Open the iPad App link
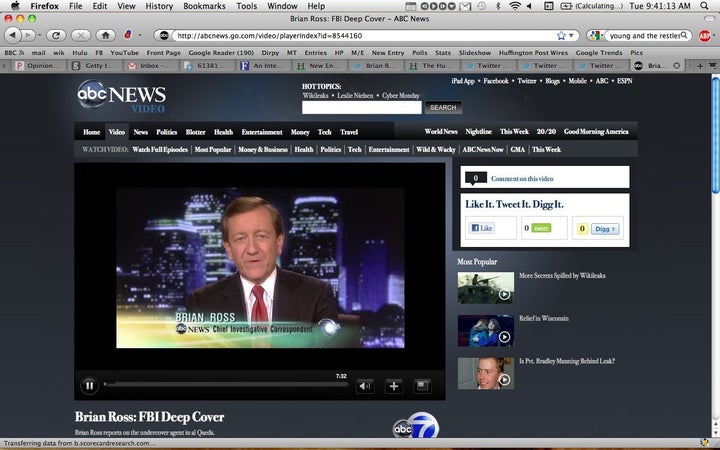Image resolution: width=720 pixels, height=450 pixels. click(x=462, y=81)
